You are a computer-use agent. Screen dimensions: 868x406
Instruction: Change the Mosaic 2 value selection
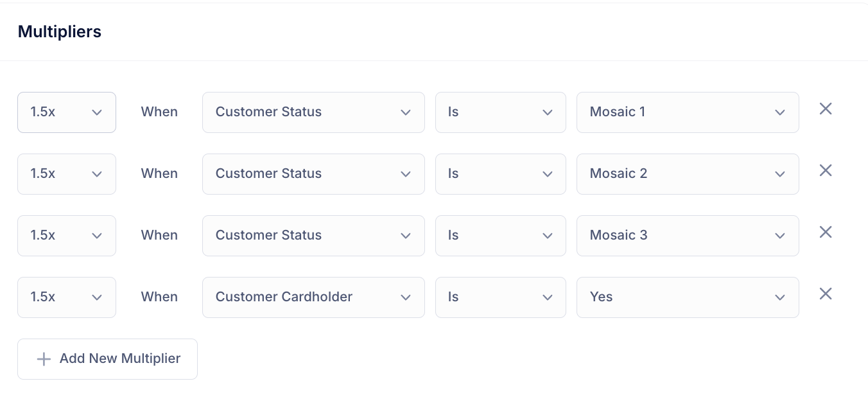click(x=688, y=174)
